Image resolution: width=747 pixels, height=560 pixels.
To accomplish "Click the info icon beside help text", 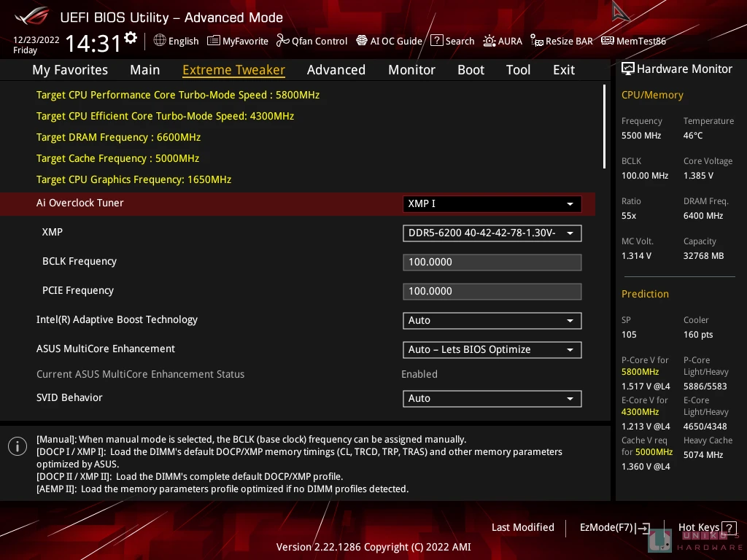I will [x=18, y=446].
